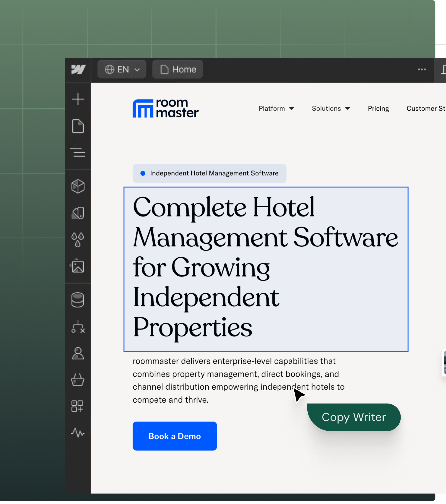Open the Logic flows panel
The width and height of the screenshot is (446, 504).
[x=78, y=327]
